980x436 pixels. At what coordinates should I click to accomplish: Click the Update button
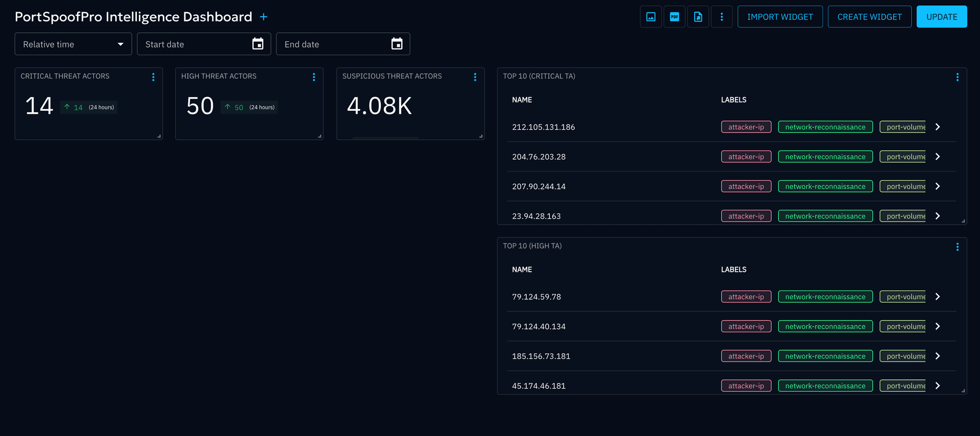(x=942, y=17)
